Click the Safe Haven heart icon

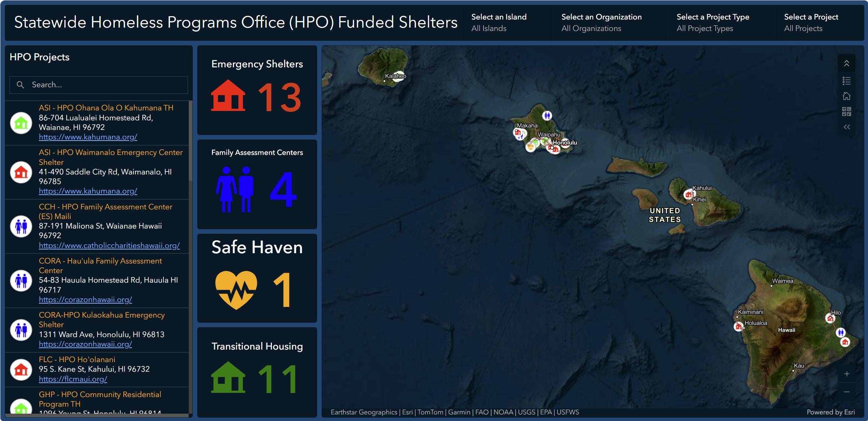[236, 290]
